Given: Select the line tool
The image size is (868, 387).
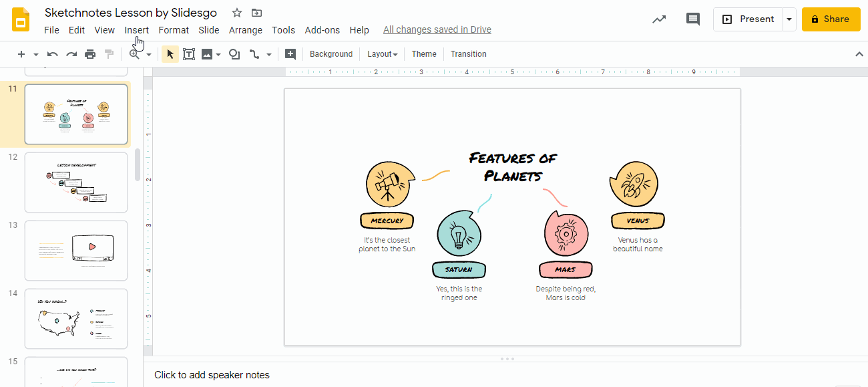Looking at the screenshot, I should point(254,54).
